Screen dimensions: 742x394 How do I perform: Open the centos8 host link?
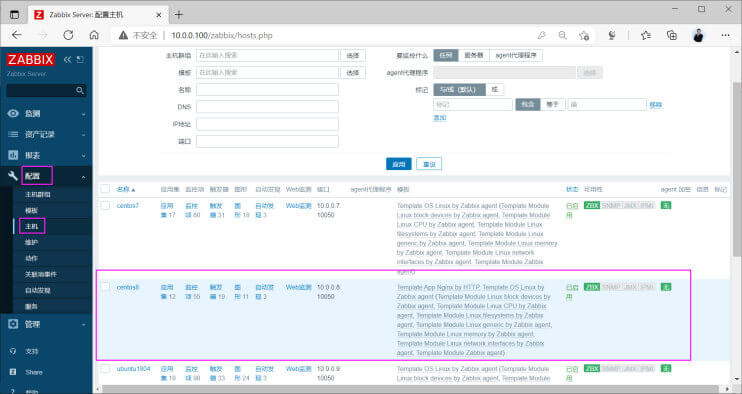[x=128, y=287]
